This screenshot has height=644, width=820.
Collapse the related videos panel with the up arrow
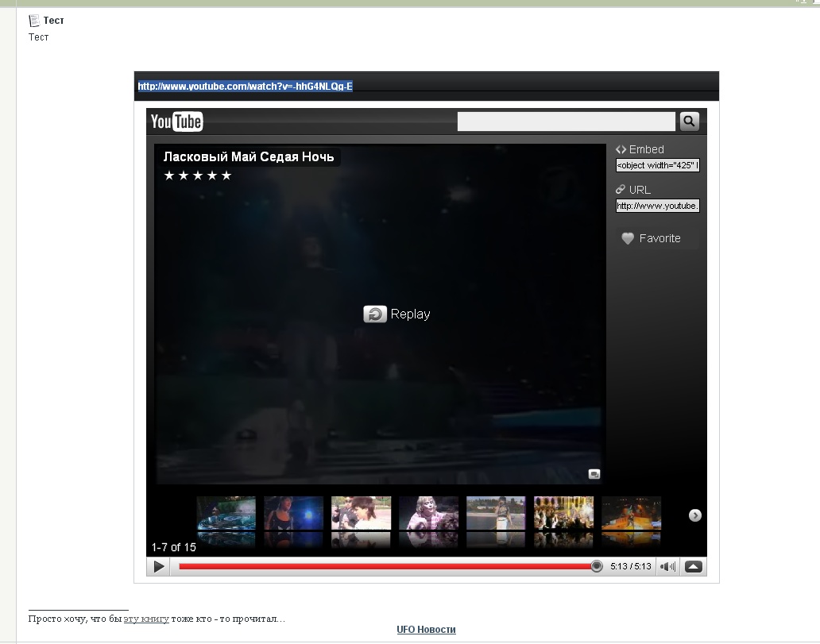pos(693,567)
